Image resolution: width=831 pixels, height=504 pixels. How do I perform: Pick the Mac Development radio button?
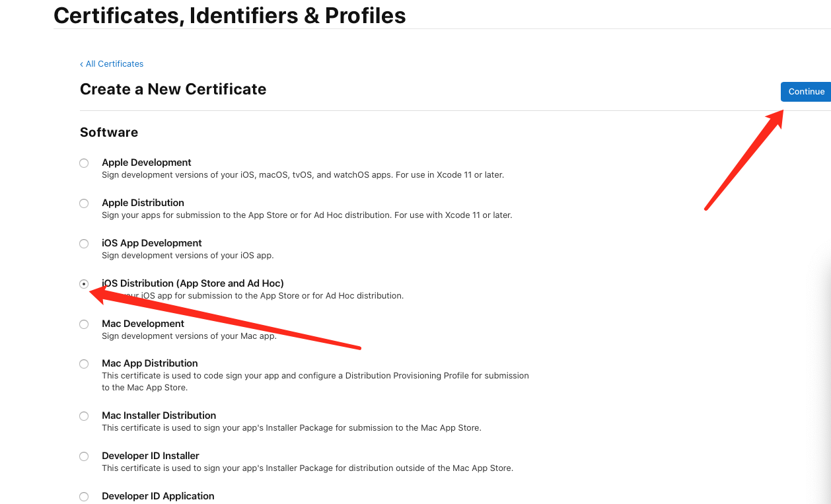(x=84, y=324)
